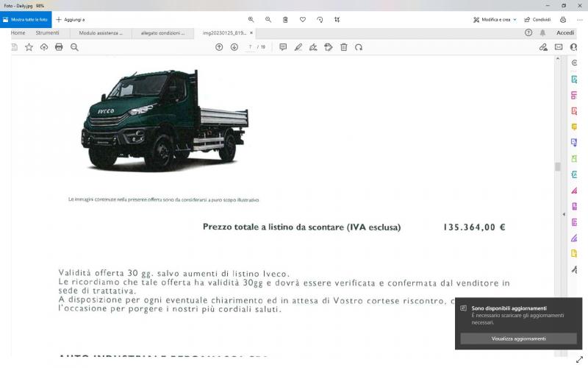The image size is (588, 368).
Task: Open the allegato condizioni document tab
Action: pos(162,33)
